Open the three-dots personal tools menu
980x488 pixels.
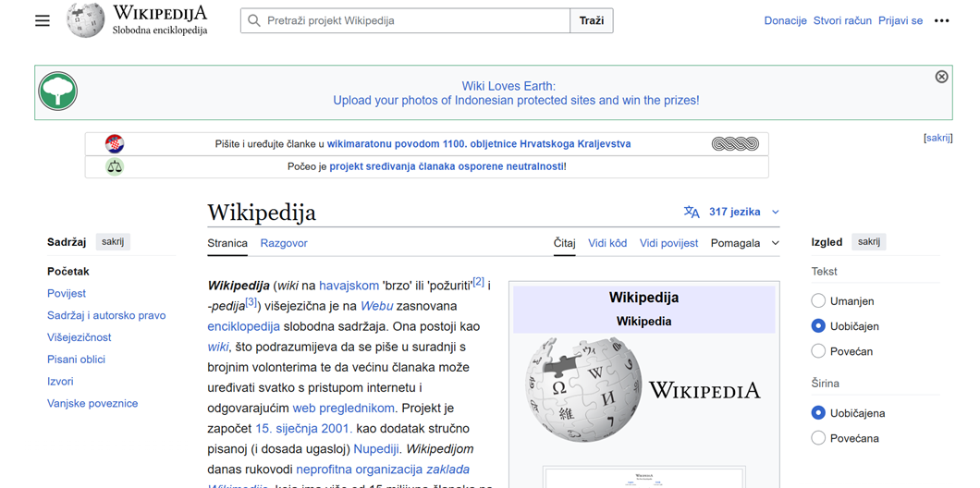[941, 20]
